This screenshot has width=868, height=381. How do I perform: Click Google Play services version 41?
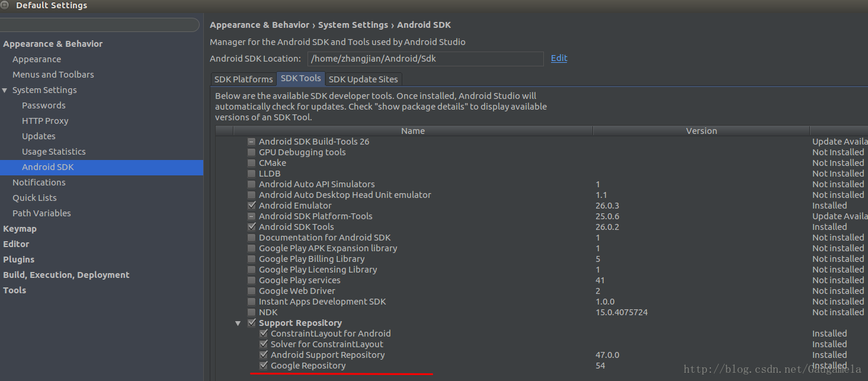coord(600,280)
